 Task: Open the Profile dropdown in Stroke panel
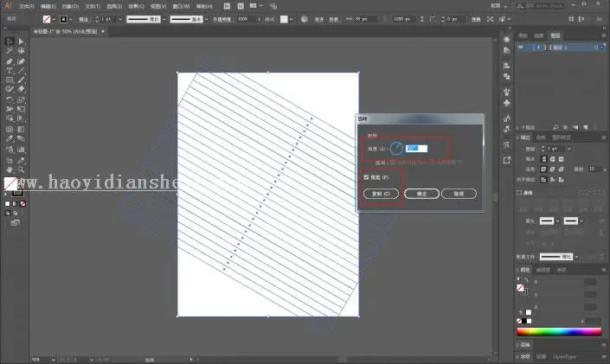point(576,257)
